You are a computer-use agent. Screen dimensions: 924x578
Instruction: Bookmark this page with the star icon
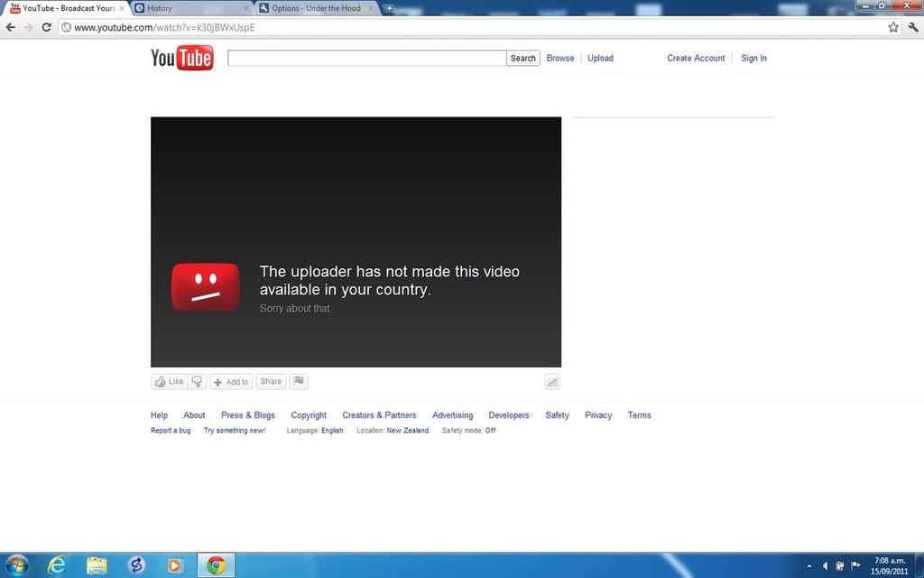(x=893, y=27)
